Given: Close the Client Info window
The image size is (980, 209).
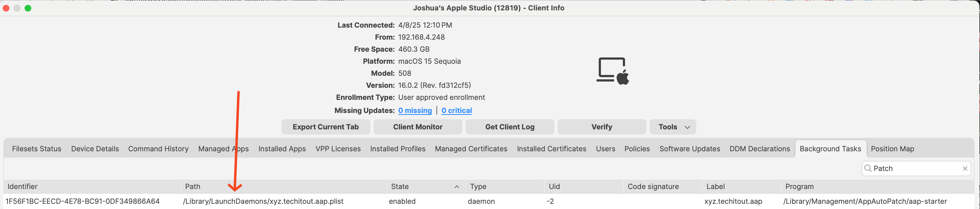Looking at the screenshot, I should pos(6,8).
